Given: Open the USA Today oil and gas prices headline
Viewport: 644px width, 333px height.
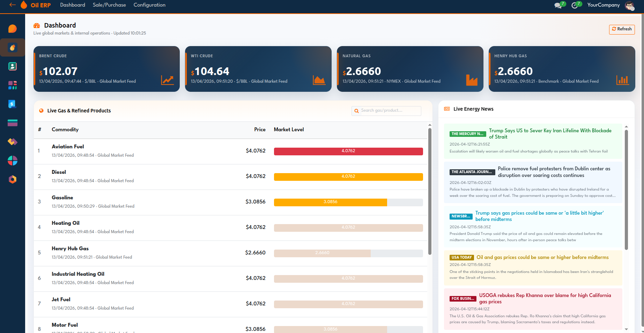Looking at the screenshot, I should [x=542, y=257].
